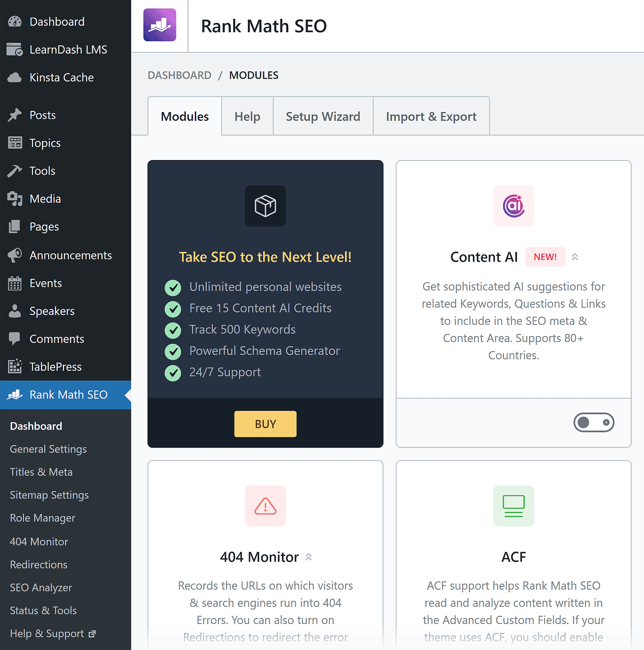Open the LearnDash LMS sidebar icon
This screenshot has height=650, width=644.
click(x=14, y=49)
